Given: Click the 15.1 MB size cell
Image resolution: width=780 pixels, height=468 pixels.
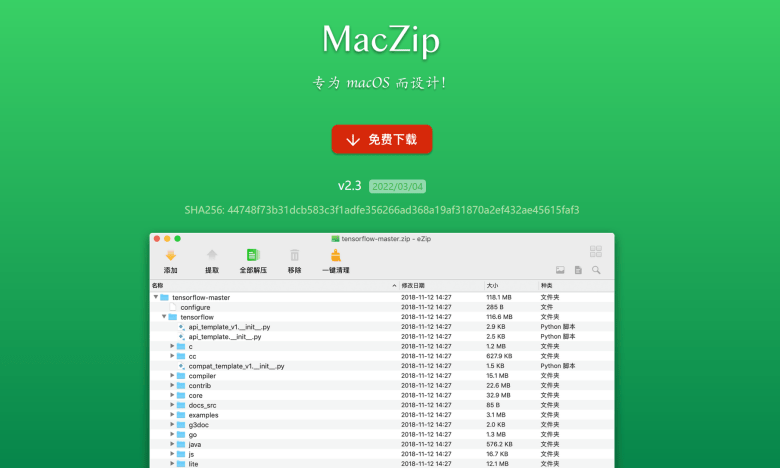Looking at the screenshot, I should pos(497,376).
